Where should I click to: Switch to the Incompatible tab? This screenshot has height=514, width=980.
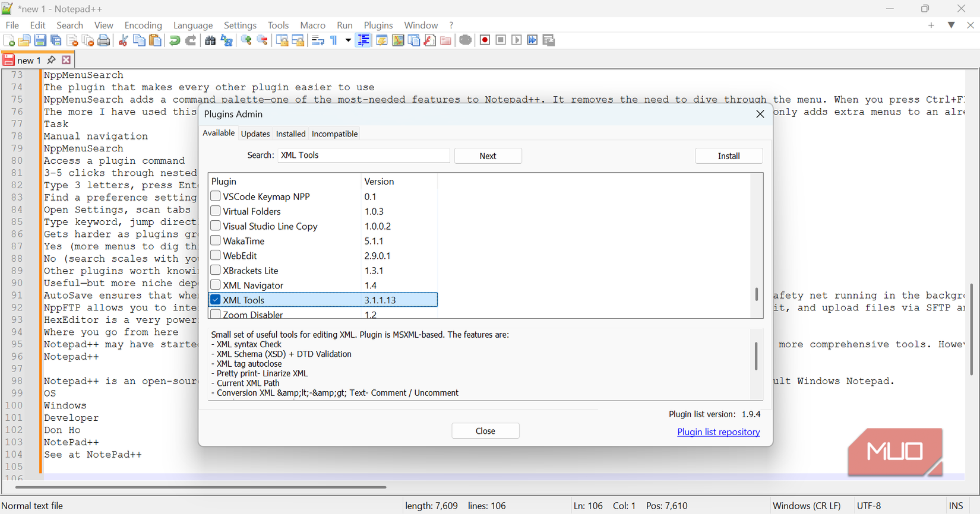335,134
